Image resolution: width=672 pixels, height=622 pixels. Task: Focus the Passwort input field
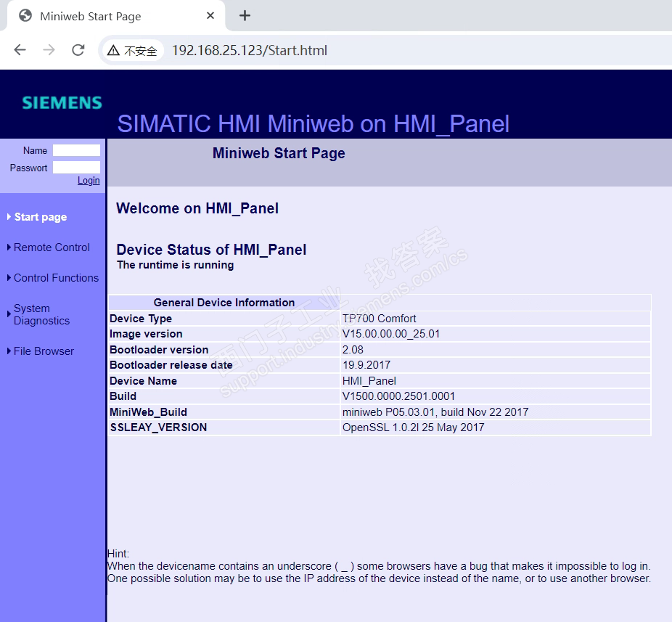[x=76, y=168]
